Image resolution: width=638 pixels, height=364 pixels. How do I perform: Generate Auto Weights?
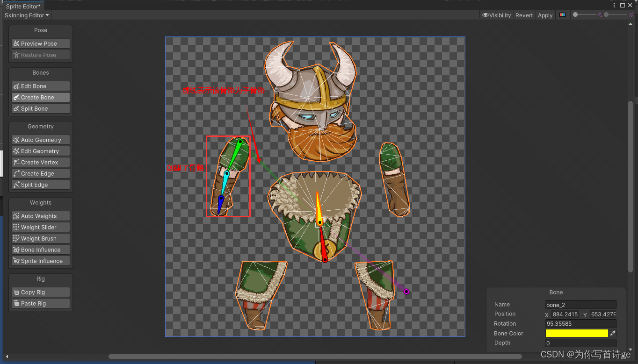[41, 216]
